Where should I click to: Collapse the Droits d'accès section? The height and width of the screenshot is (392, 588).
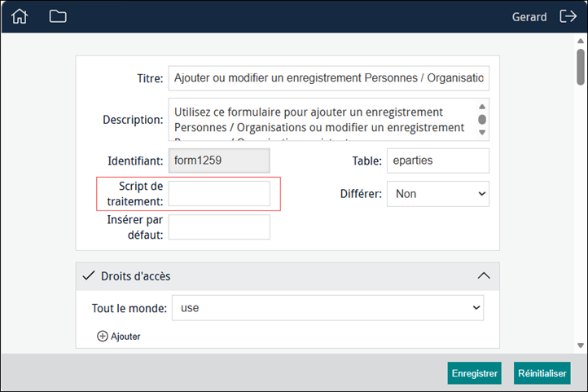coord(484,275)
